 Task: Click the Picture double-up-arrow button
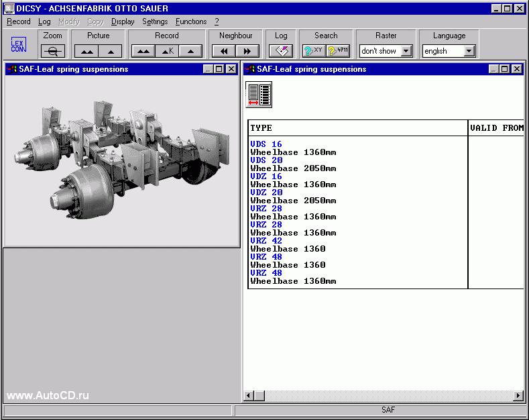coord(86,51)
